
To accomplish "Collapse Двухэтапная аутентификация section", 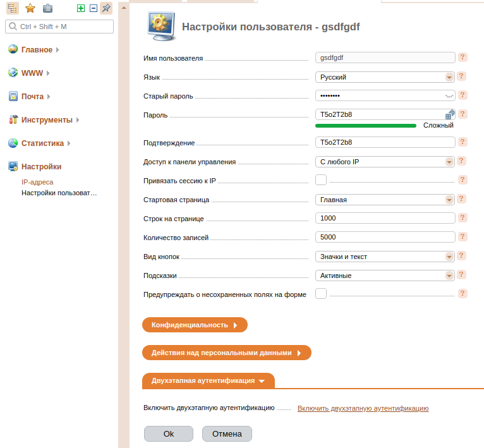I will point(209,380).
